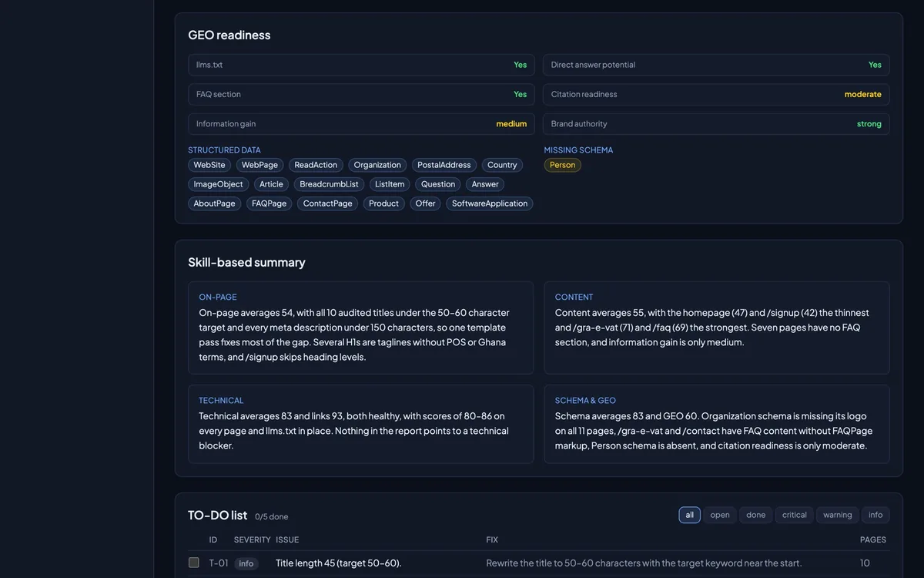
Task: Click the Skill-based summary heading
Action: (x=246, y=262)
